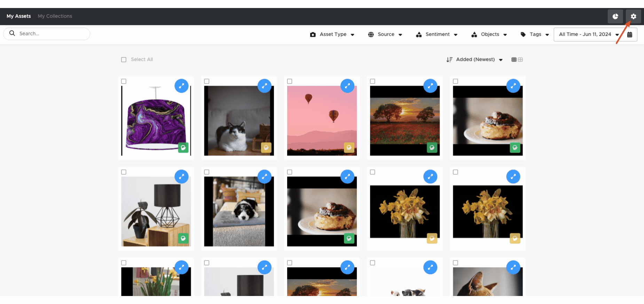Expand the orange cat image in third row
Viewport: 644px width, 304px height.
(513, 267)
